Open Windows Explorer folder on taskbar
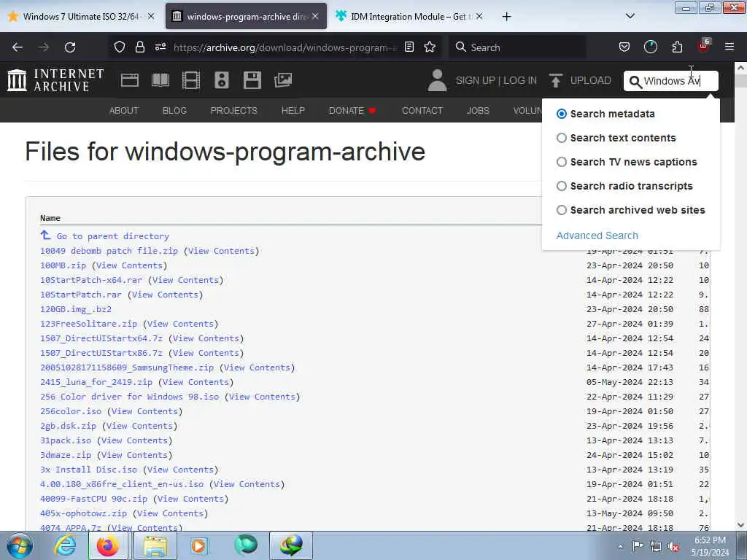This screenshot has width=747, height=560. (x=155, y=545)
